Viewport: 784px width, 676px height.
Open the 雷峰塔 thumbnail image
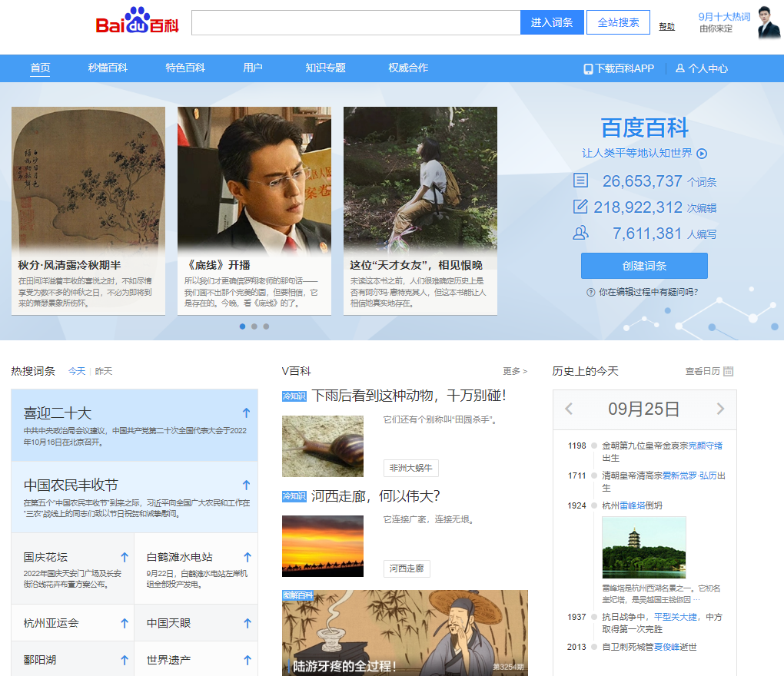click(x=643, y=547)
